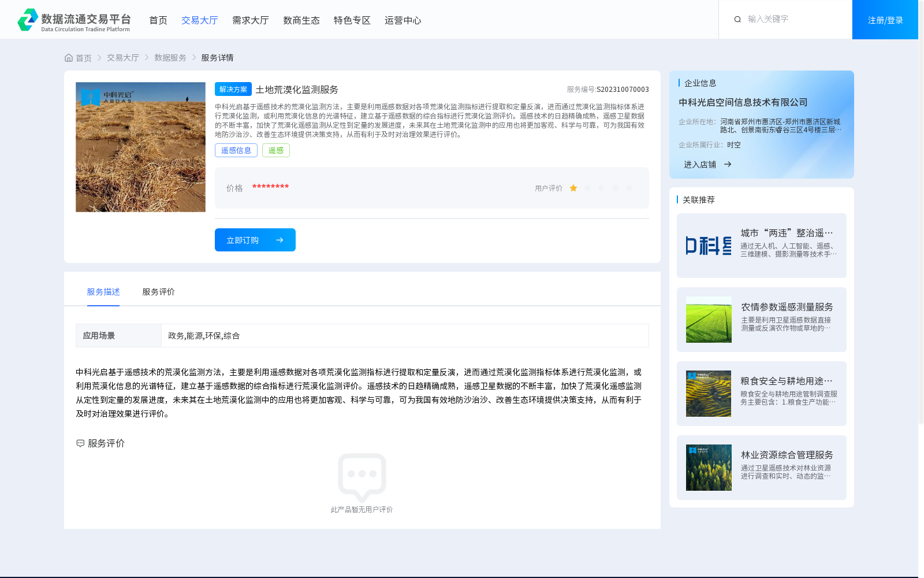Go to 数据服务 breadcrumb link
This screenshot has width=924, height=578.
[170, 58]
